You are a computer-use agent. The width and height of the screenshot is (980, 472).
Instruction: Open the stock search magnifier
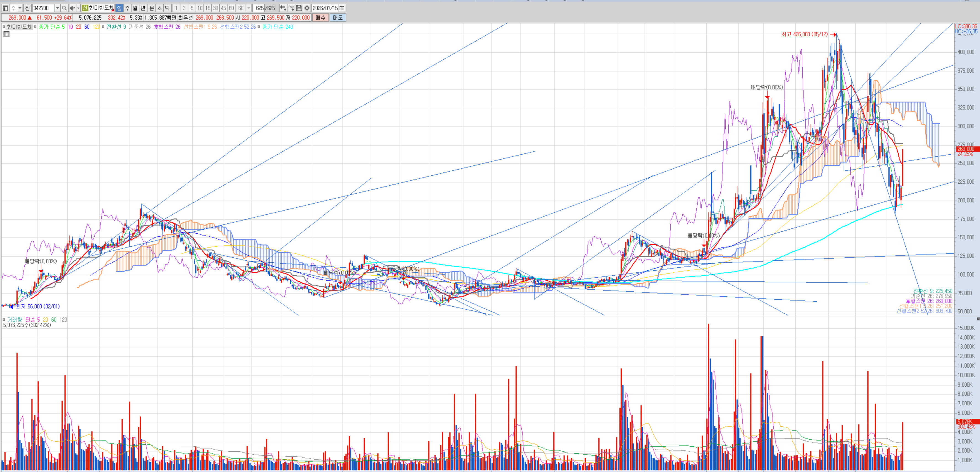point(64,8)
